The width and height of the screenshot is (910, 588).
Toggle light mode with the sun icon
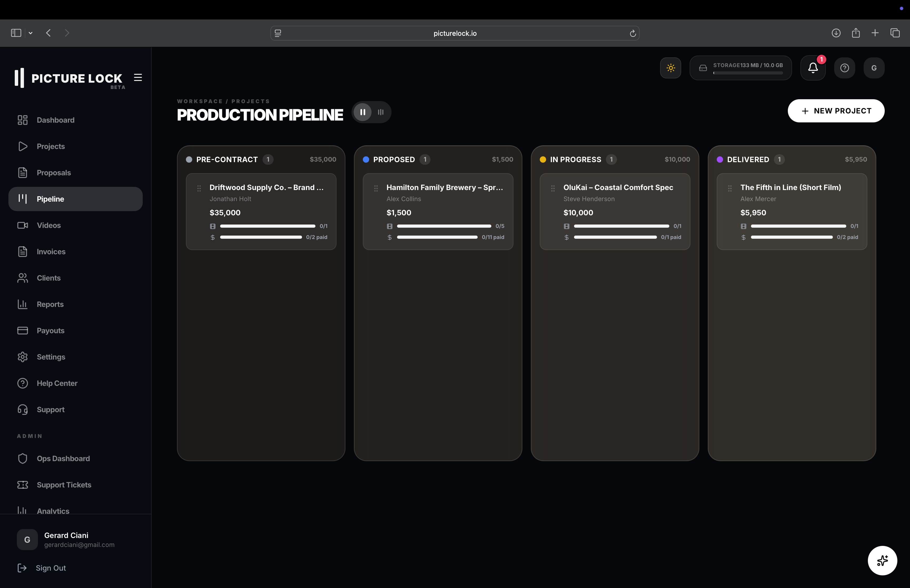coord(671,68)
